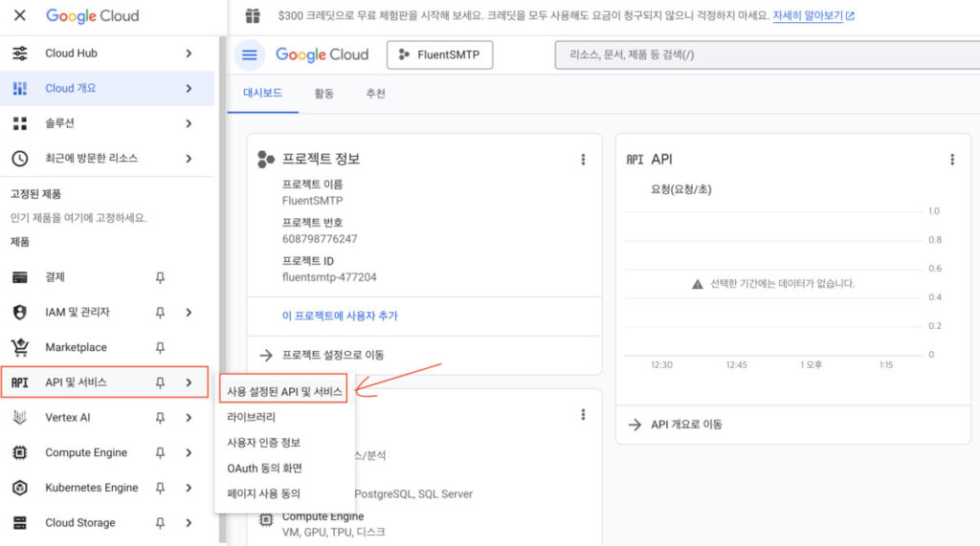
Task: Go to 프로젝트 설정으로 이동
Action: (332, 355)
